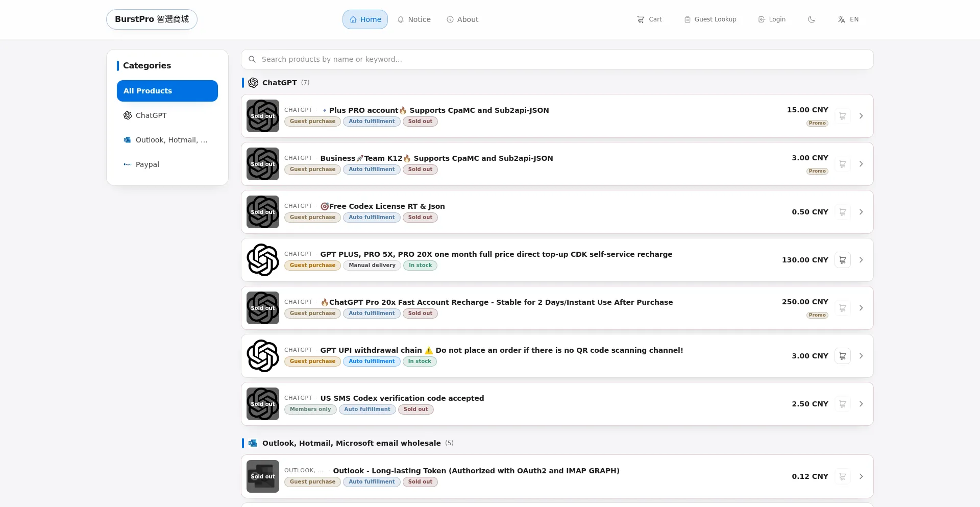The image size is (980, 507).
Task: Add GPT UPI withdrawal chain to cart
Action: click(x=843, y=356)
